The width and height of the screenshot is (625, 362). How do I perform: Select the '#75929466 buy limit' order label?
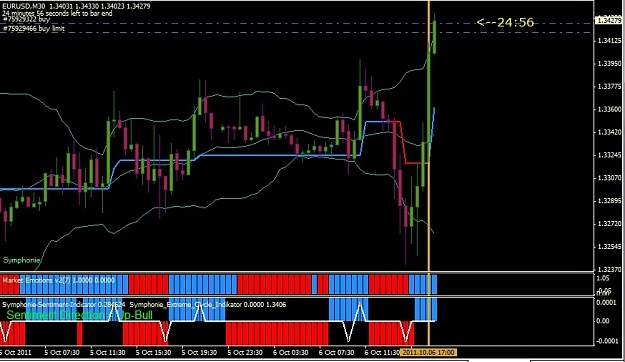[x=34, y=29]
